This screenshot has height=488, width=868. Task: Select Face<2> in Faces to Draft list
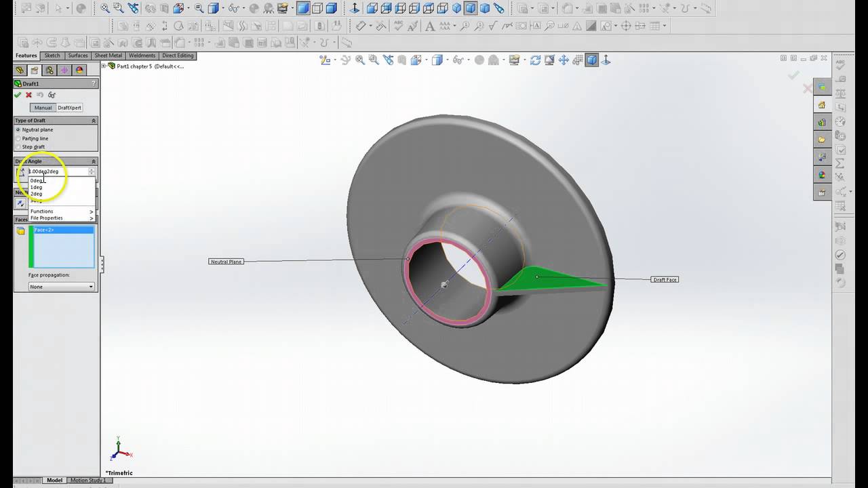(64, 230)
